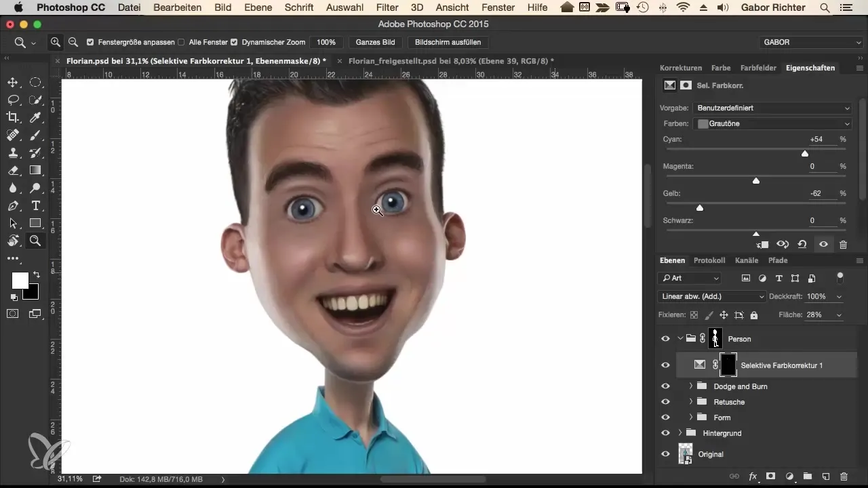Viewport: 868px width, 488px height.
Task: Select the Elliptical Marquee tool
Action: click(x=35, y=82)
